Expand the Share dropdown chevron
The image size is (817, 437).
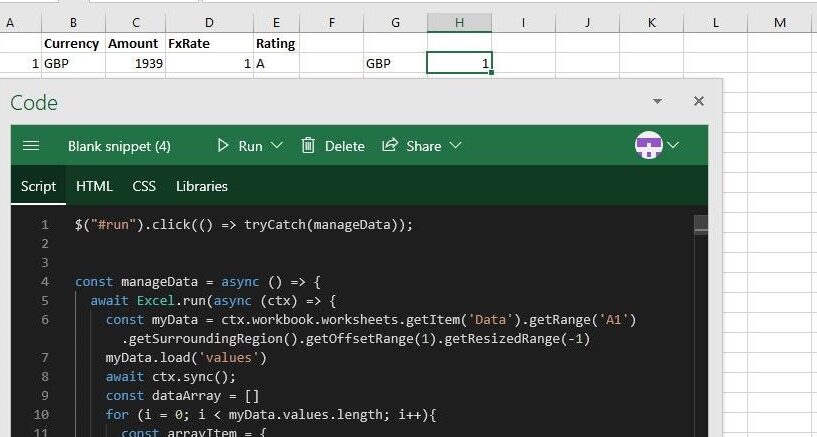[456, 145]
